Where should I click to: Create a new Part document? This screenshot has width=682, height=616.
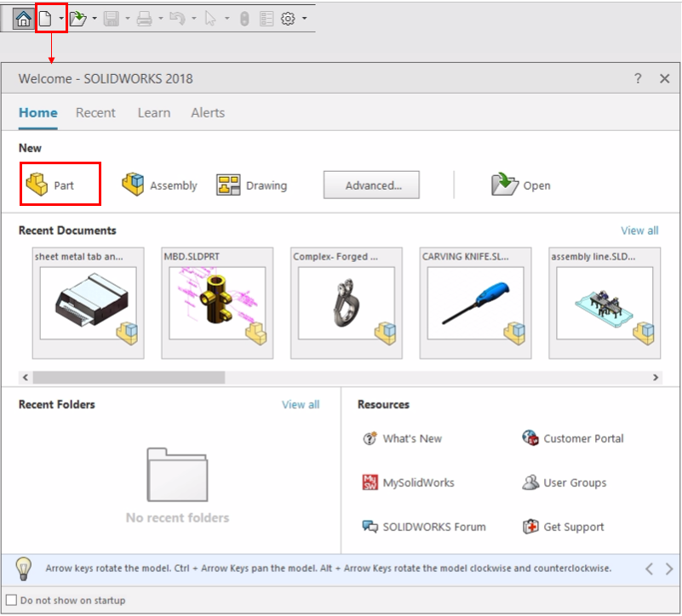coord(50,185)
